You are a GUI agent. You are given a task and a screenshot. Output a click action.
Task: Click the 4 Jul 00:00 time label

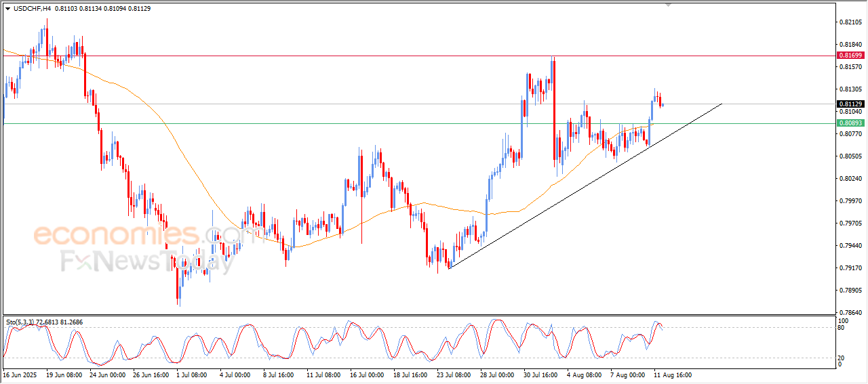click(237, 375)
